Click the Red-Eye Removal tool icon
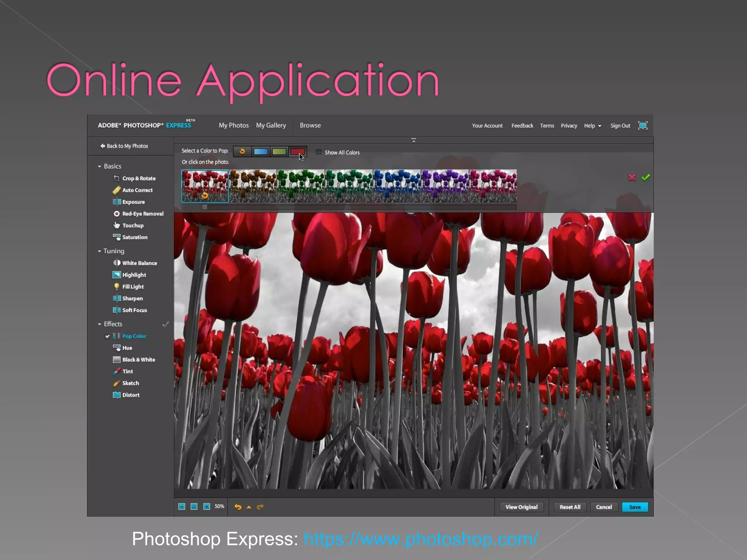747x560 pixels. [117, 214]
